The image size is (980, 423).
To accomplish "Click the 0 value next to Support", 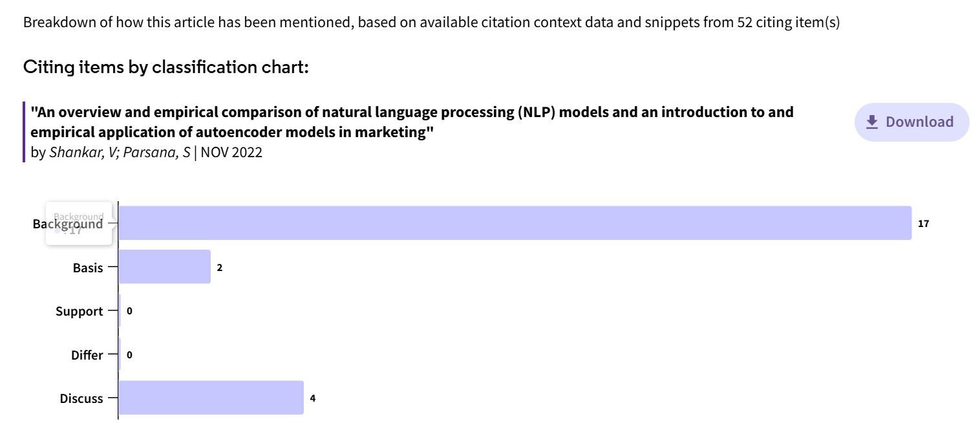I will click(129, 312).
